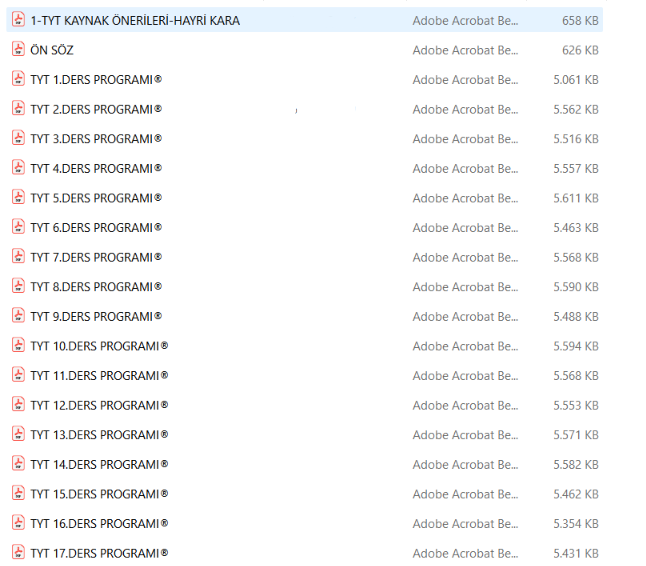Click PDF icon of 1-TYT KAYNAK ÖNERİLERİ-HAYRİ KARA

(18, 19)
